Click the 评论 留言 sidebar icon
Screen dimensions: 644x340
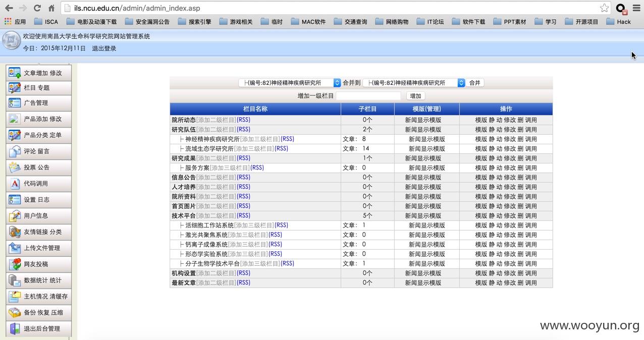coord(15,151)
